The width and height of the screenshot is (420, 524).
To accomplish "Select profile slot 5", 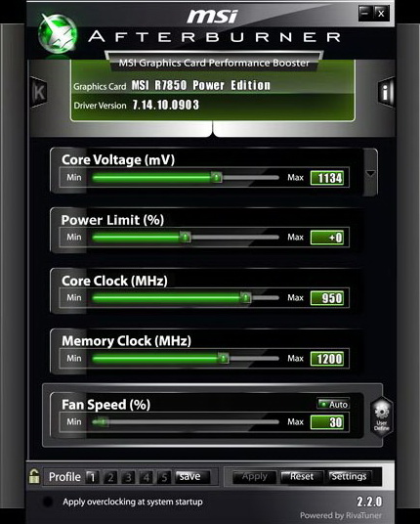I will pos(164,477).
